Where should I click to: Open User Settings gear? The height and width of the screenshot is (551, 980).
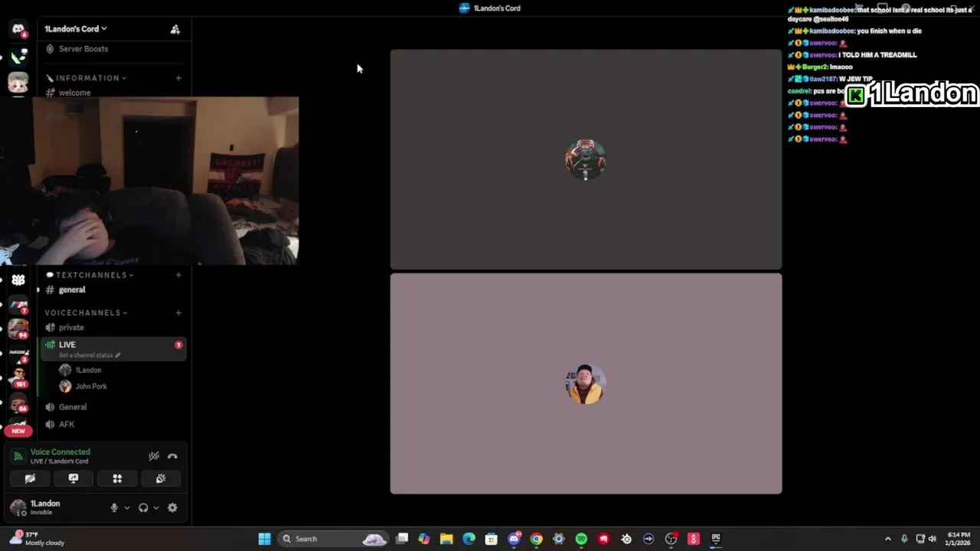172,507
